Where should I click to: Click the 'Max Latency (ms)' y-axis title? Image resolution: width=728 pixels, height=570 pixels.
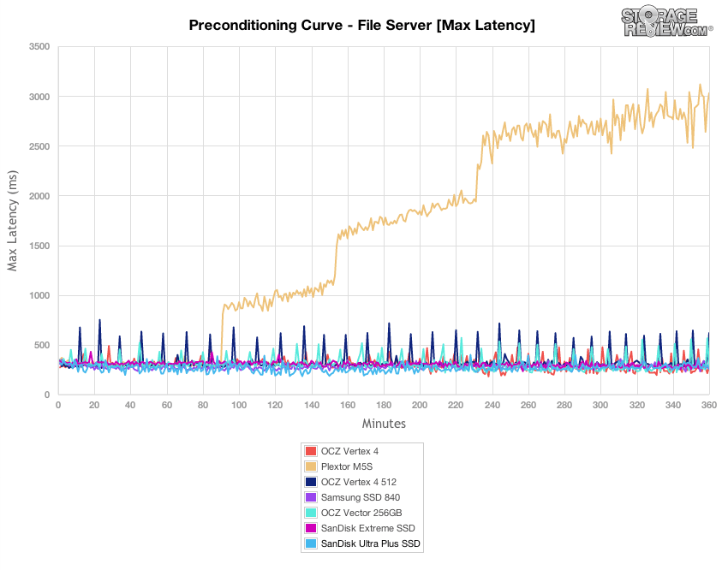point(12,221)
